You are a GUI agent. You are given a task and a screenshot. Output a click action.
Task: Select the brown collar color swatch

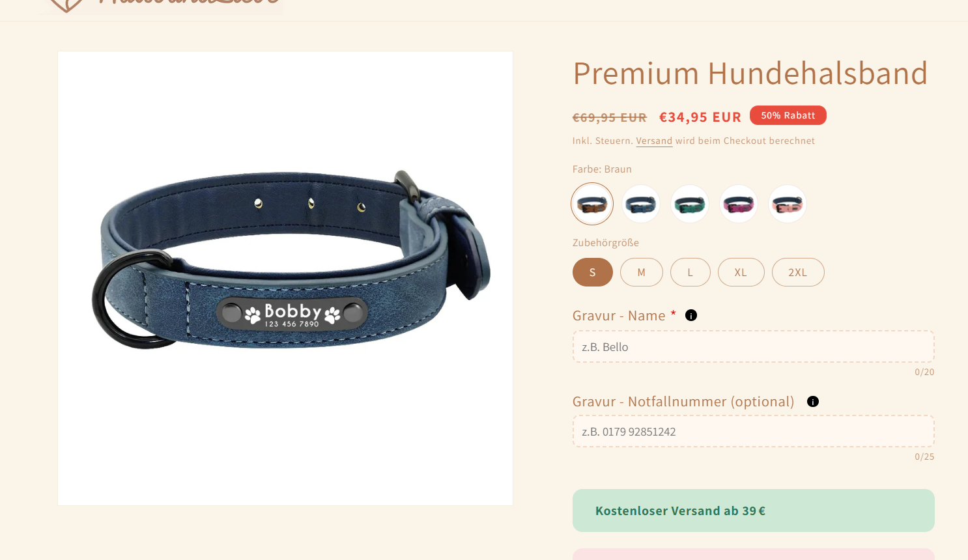592,204
